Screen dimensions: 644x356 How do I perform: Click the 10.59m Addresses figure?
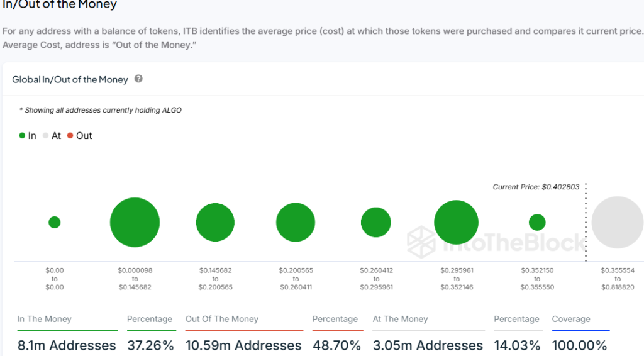[x=243, y=345]
